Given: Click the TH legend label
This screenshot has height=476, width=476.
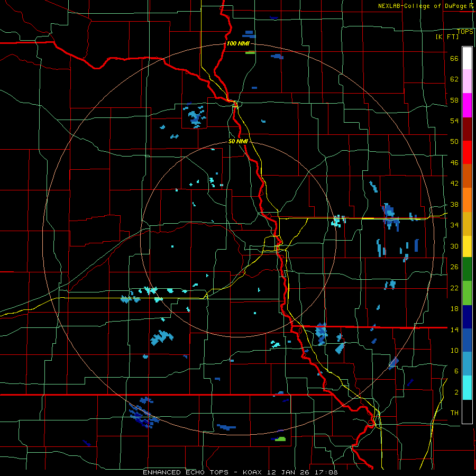Looking at the screenshot, I should tap(454, 413).
